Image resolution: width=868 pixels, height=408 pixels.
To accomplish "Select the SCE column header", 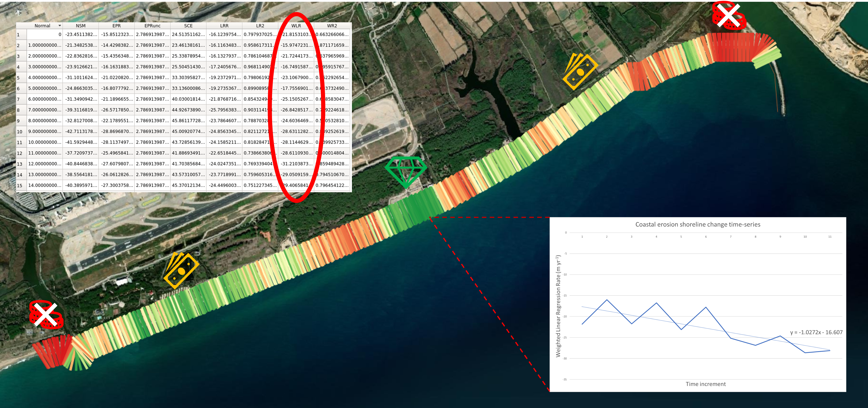I will pos(188,26).
